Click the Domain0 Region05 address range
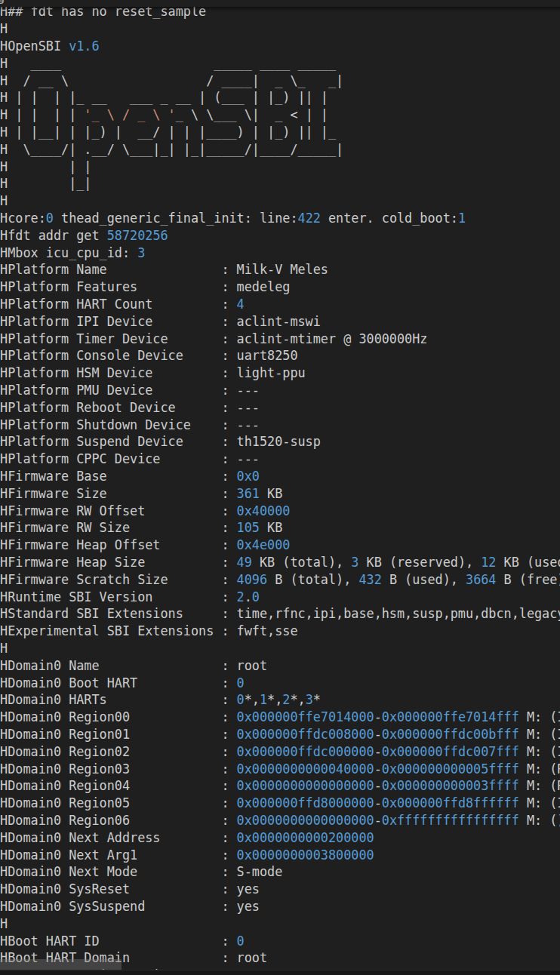Image resolution: width=560 pixels, height=975 pixels. (377, 803)
